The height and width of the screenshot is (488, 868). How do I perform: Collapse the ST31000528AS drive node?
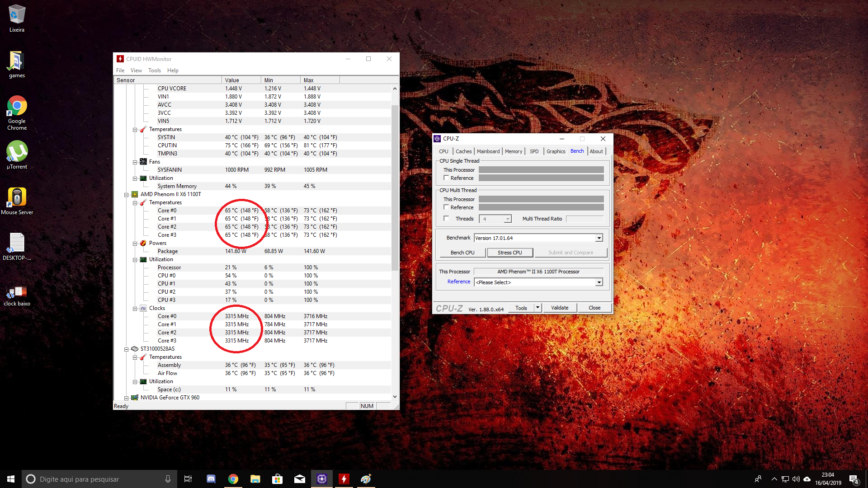127,349
